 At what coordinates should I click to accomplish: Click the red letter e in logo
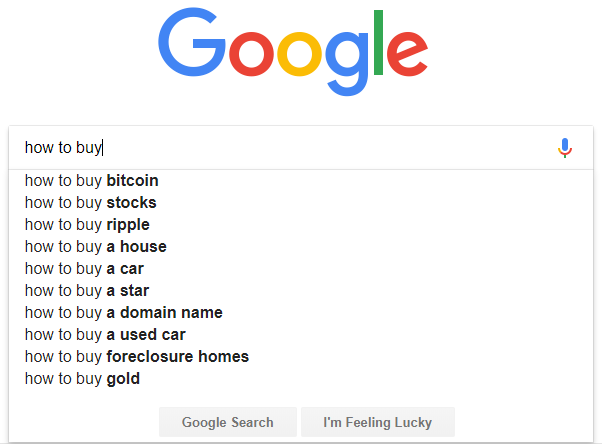(x=407, y=54)
